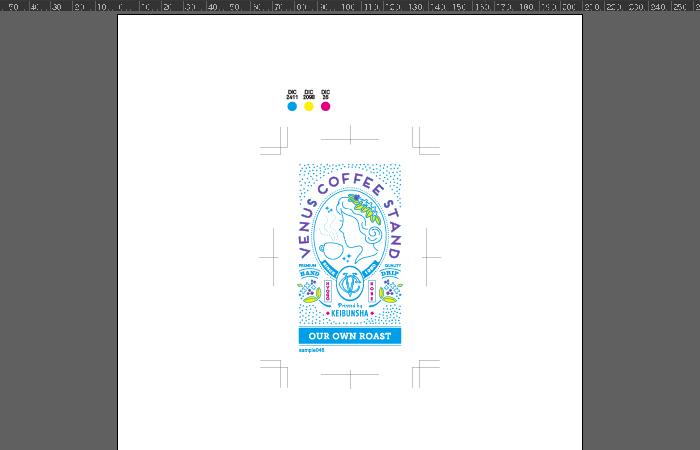The height and width of the screenshot is (450, 700).
Task: Select the VC monogram oval emblem
Action: pos(350,283)
